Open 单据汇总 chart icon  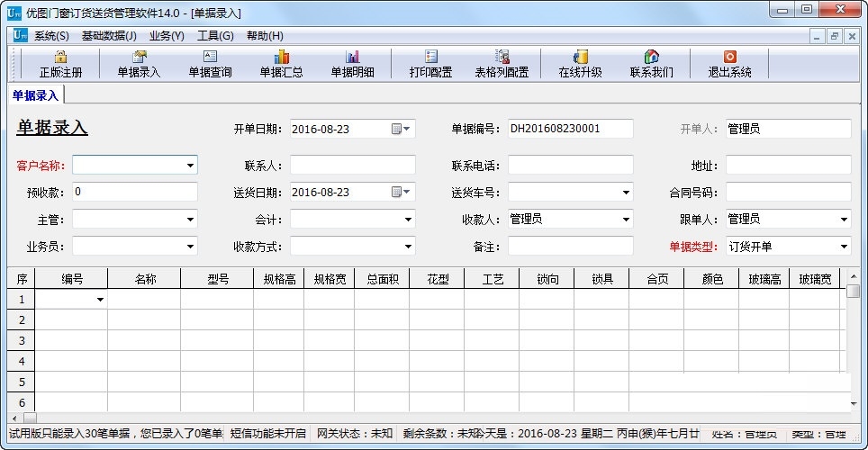click(282, 57)
